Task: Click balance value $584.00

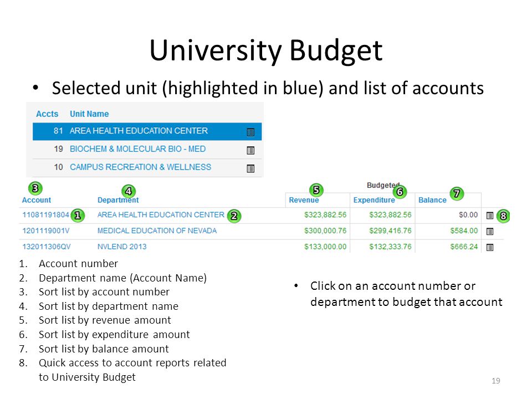Action: (464, 231)
